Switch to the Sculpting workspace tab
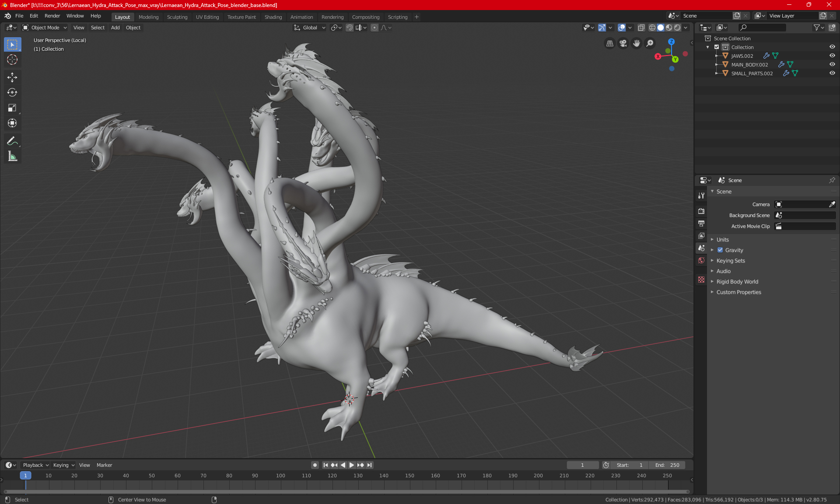 click(x=177, y=17)
